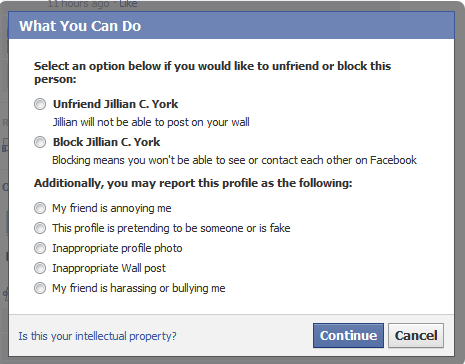Click 'My friend is harassing or bullying me' text
465x364 pixels.
coord(139,288)
